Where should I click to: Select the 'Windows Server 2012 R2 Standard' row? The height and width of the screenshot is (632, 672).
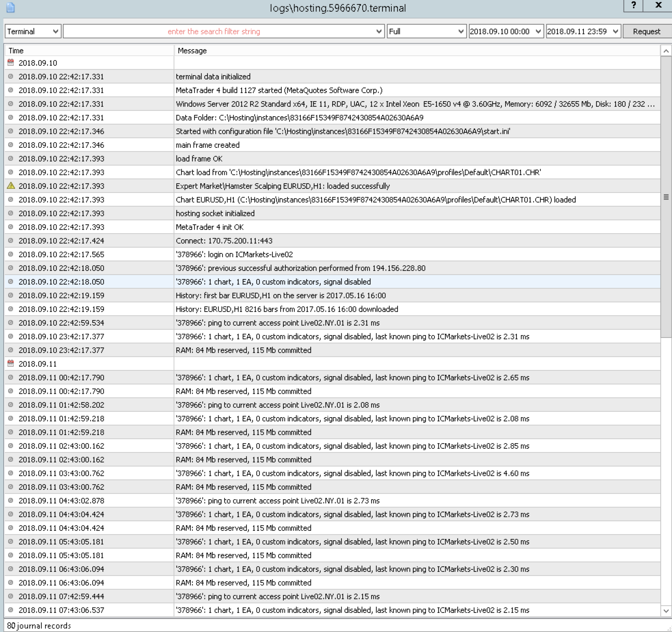pos(332,104)
